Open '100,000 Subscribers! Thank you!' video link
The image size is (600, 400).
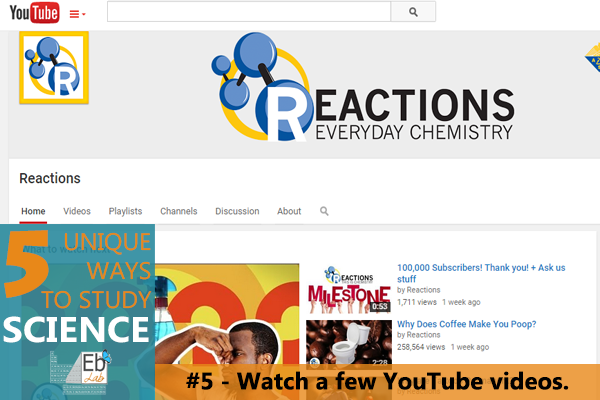[481, 273]
